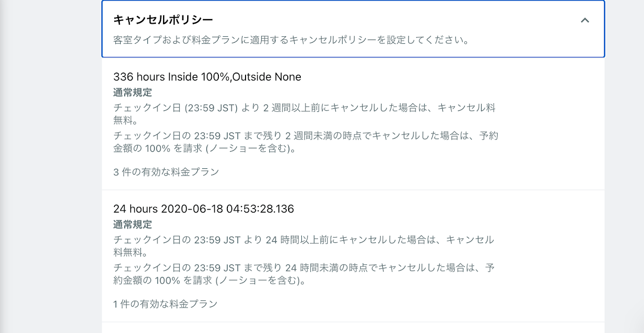Click the (ノーショーを含む) text in the 24 hours policy

(x=261, y=281)
